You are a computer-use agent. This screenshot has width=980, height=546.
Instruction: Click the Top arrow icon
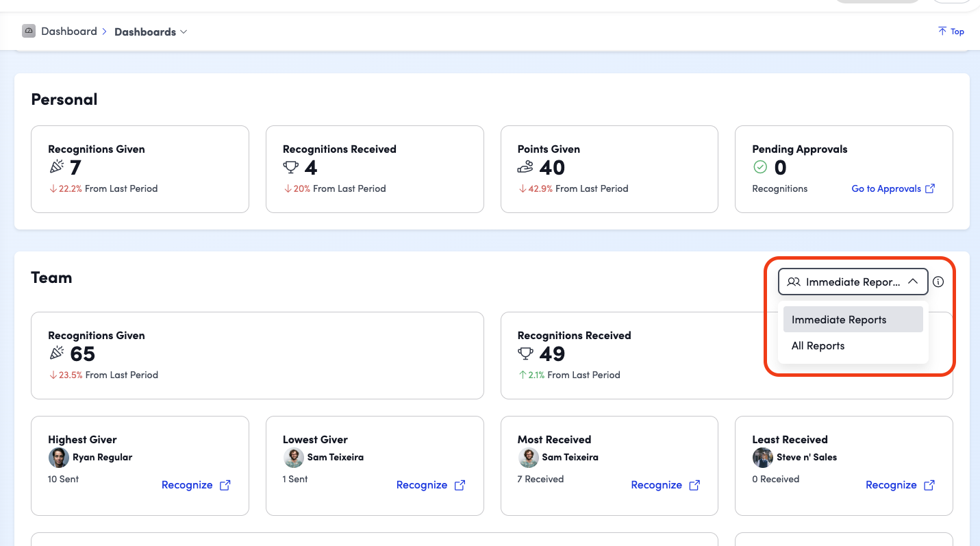pyautogui.click(x=942, y=31)
